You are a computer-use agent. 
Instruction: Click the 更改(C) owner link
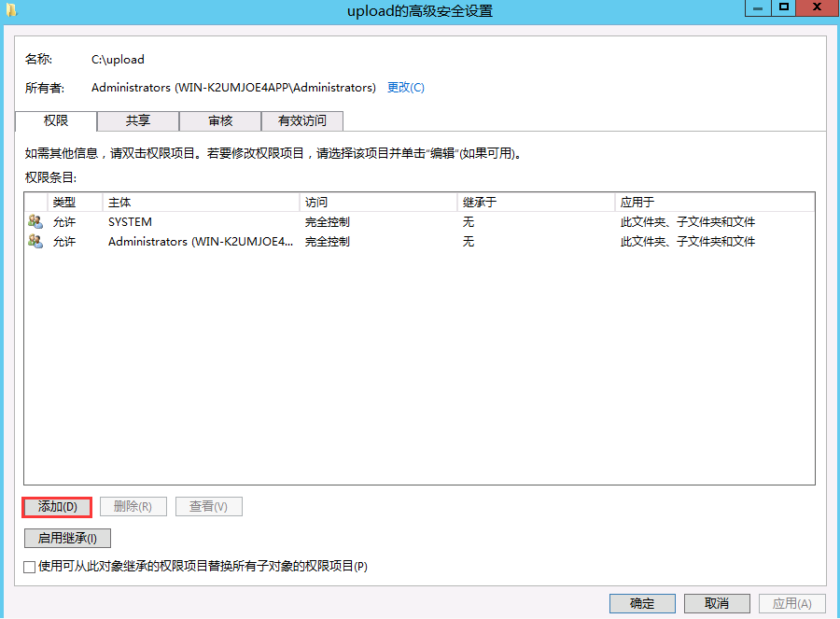(x=405, y=88)
